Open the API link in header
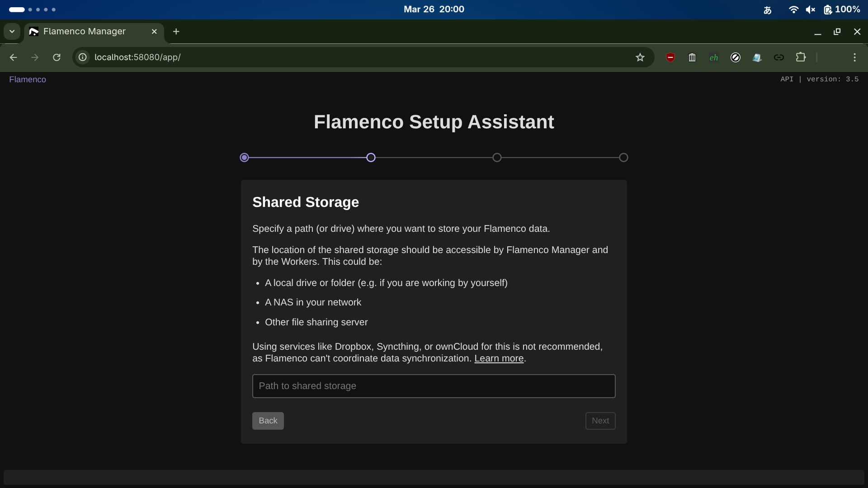 (x=787, y=79)
